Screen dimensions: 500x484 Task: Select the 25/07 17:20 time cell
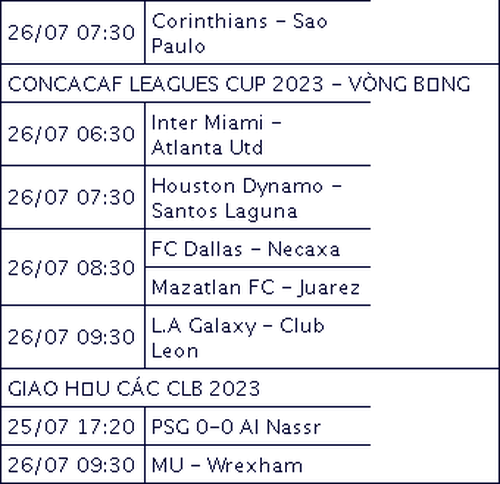[73, 426]
